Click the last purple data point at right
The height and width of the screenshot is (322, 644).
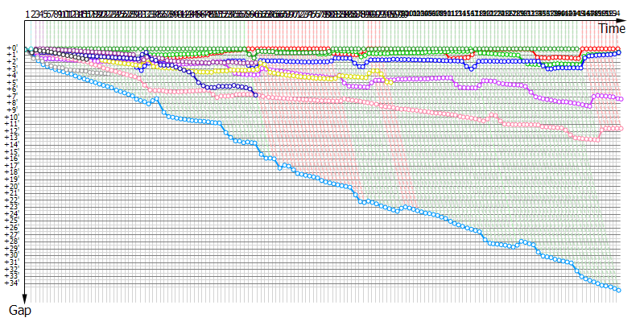point(620,98)
